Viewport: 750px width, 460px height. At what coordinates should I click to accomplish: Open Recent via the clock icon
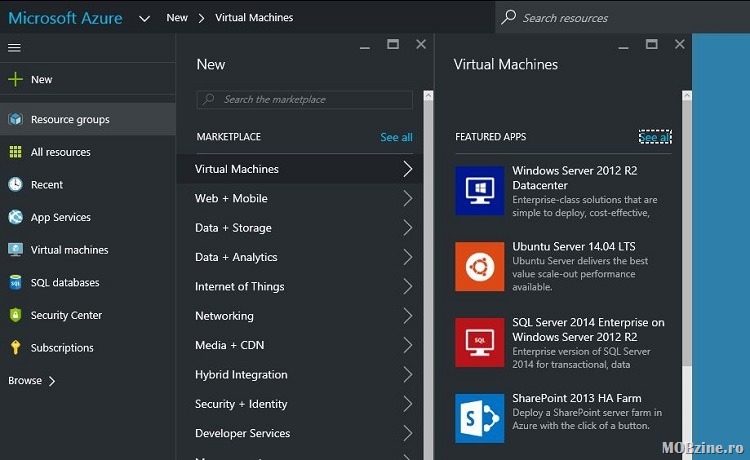[15, 185]
